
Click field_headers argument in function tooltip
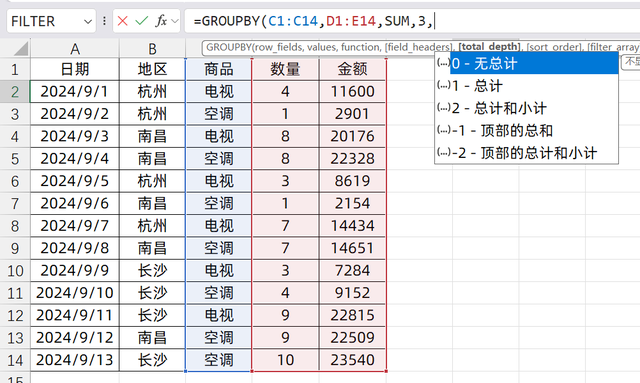click(x=419, y=47)
